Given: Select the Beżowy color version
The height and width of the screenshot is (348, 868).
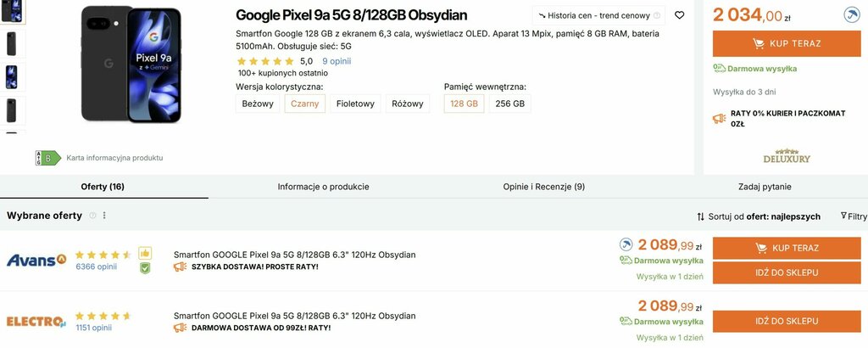Looking at the screenshot, I should [x=258, y=104].
